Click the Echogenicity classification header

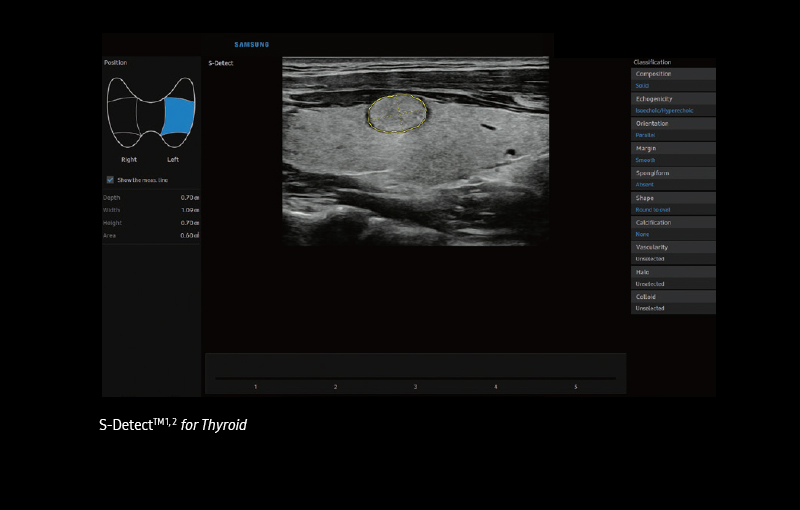[673, 98]
